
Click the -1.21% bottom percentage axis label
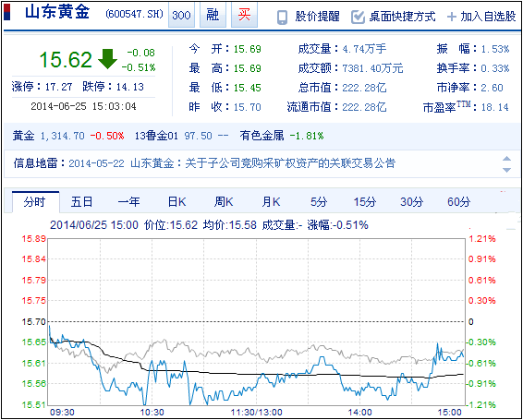482,404
